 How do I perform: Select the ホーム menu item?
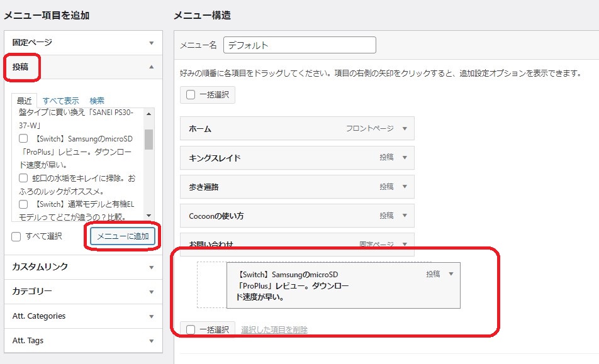[x=297, y=129]
